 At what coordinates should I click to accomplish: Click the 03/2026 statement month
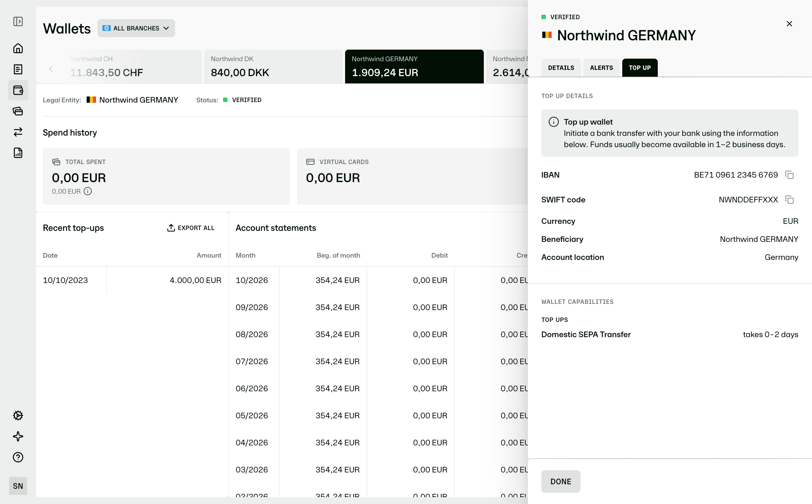pyautogui.click(x=252, y=470)
